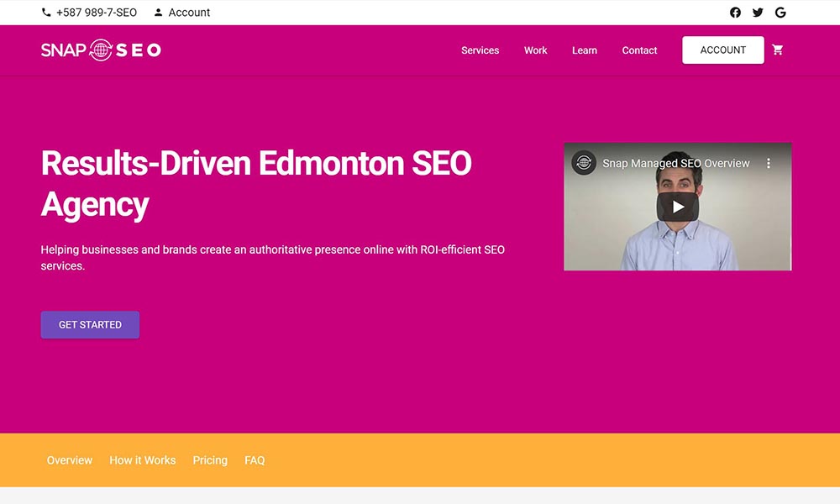Open the FAQ section tab
The image size is (840, 504).
(x=255, y=460)
